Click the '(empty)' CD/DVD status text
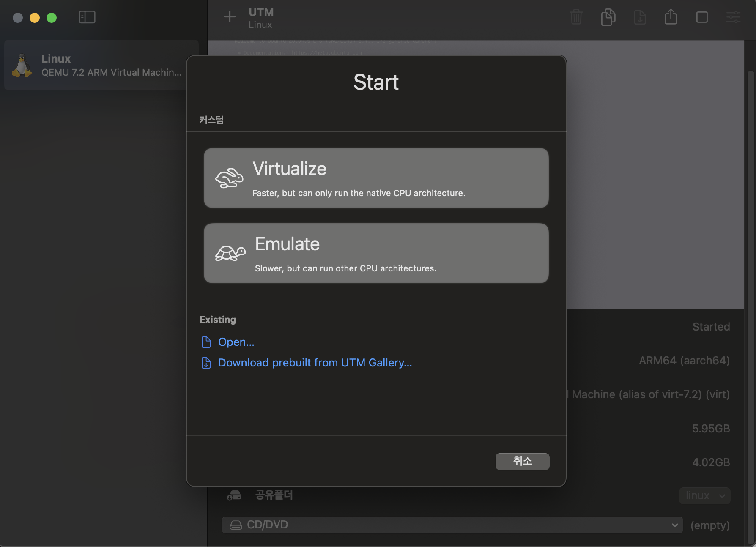Screen dimensions: 756x547 click(710, 525)
